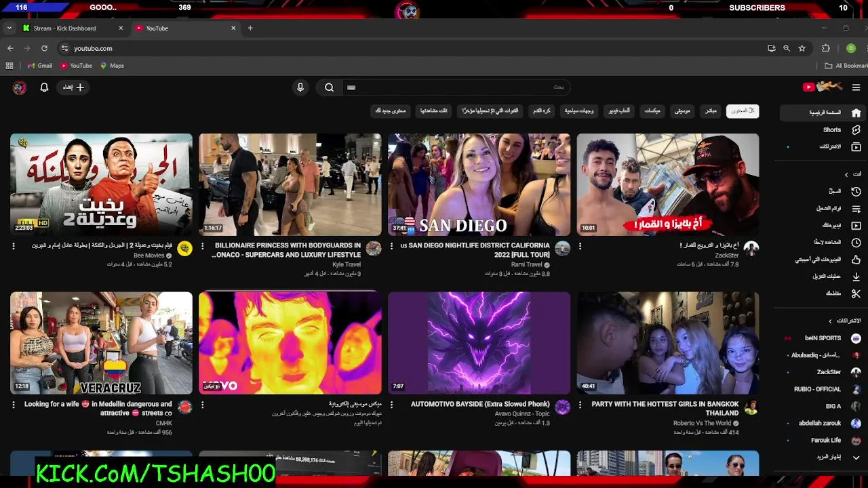This screenshot has height=488, width=868.
Task: Open options menu for Looking for a wife video
Action: click(14, 405)
